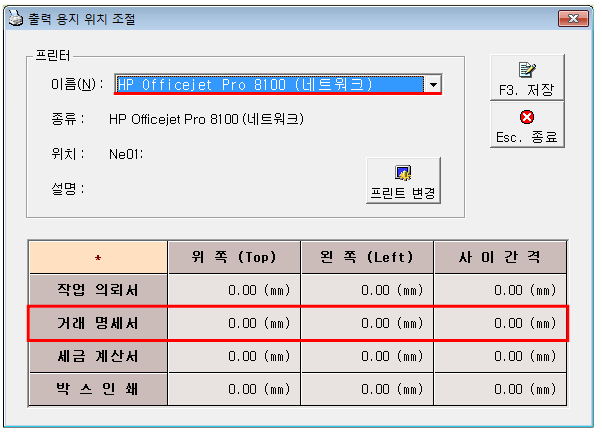Click the 세금 계산서 row header

[x=98, y=356]
